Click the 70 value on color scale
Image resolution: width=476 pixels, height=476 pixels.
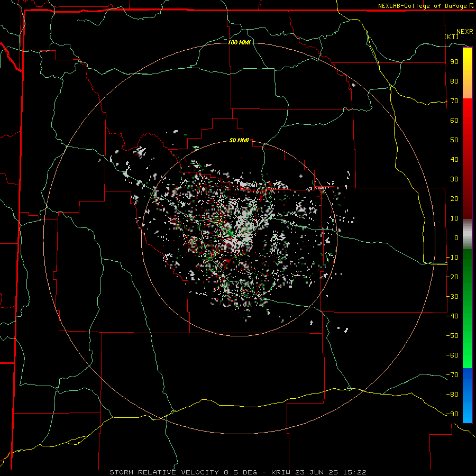click(x=454, y=101)
